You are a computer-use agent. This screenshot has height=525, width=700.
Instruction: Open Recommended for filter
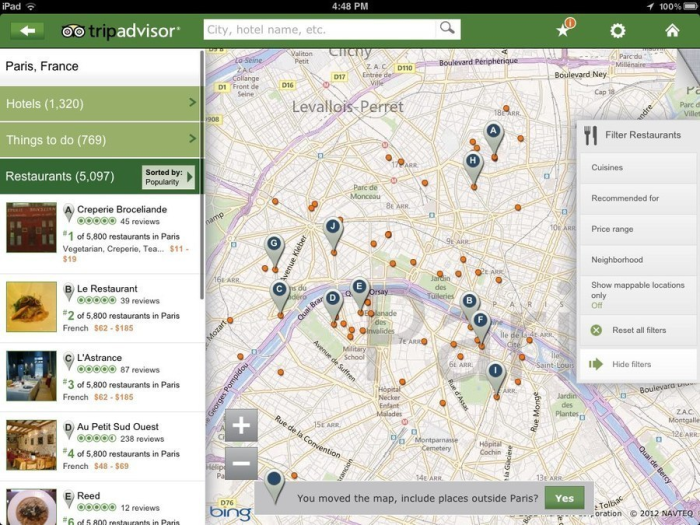pos(638,198)
